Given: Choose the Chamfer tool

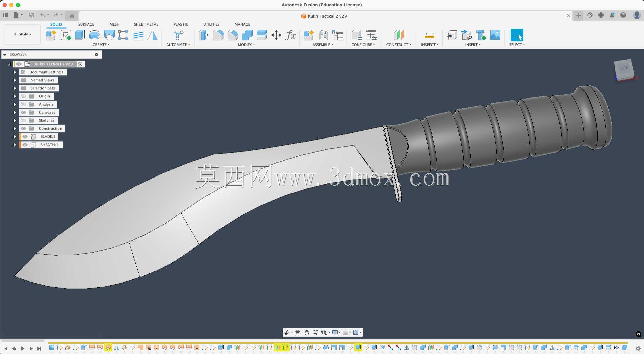Looking at the screenshot, I should (233, 35).
